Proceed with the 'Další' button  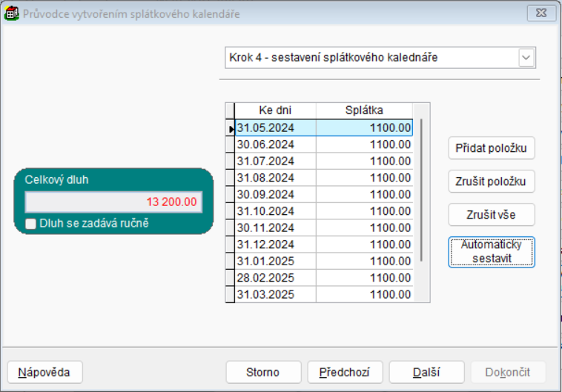pyautogui.click(x=426, y=371)
